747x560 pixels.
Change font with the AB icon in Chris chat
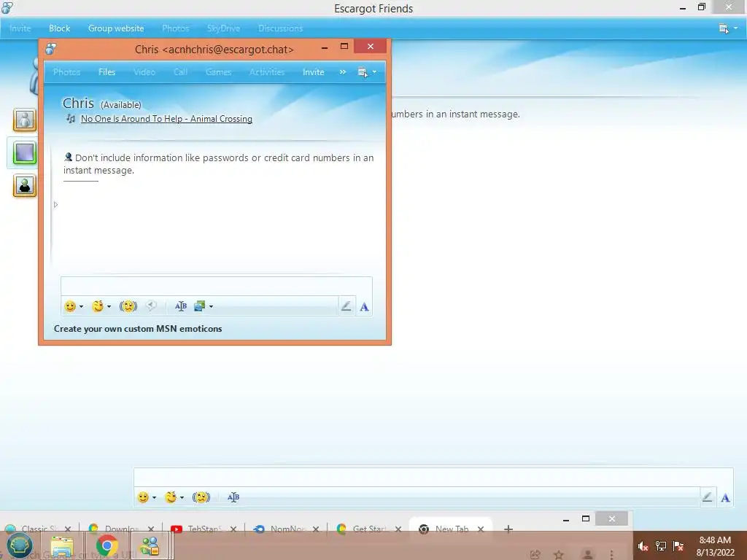[x=181, y=306]
